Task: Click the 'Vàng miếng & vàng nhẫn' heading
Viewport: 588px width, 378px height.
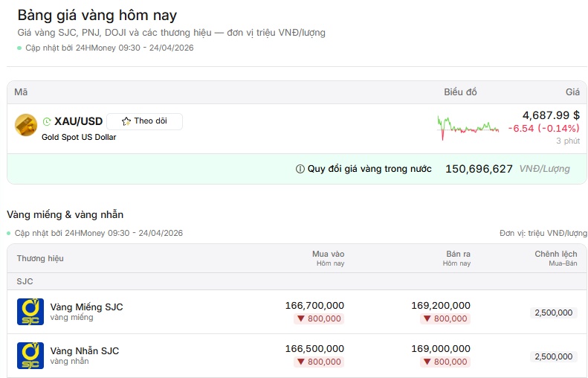Action: (65, 215)
